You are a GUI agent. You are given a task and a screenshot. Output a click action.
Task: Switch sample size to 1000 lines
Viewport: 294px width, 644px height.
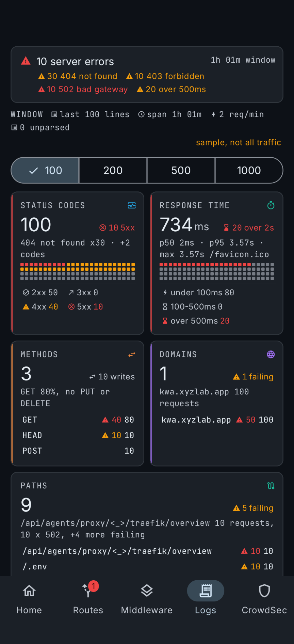click(249, 170)
